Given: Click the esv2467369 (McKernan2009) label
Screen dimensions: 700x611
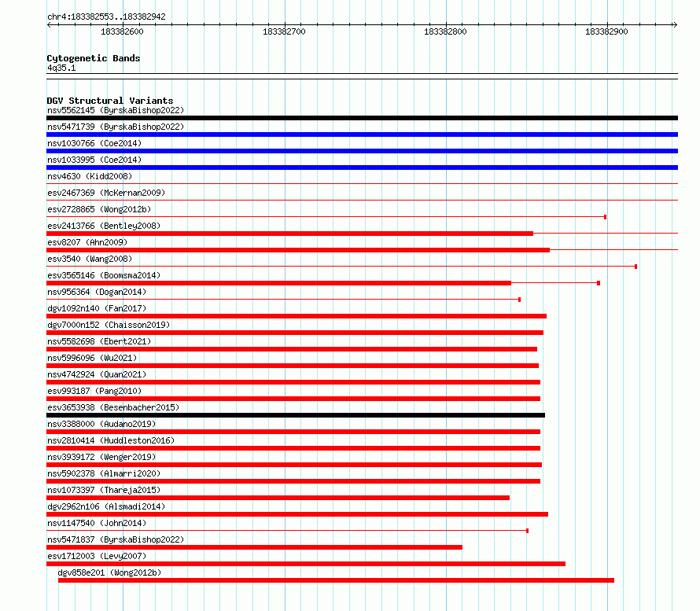Looking at the screenshot, I should click(x=106, y=193).
